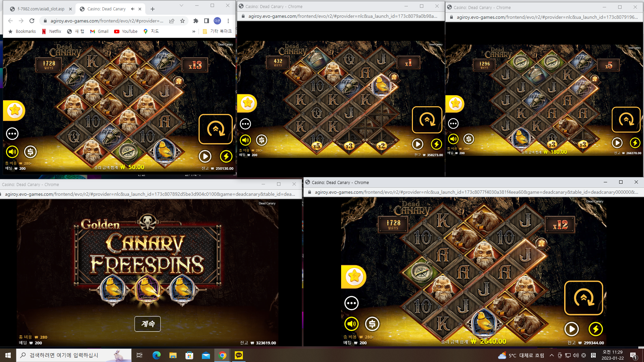Open the Chrome extensions puzzle icon
Viewport: 644px width, 362px height.
tap(196, 21)
